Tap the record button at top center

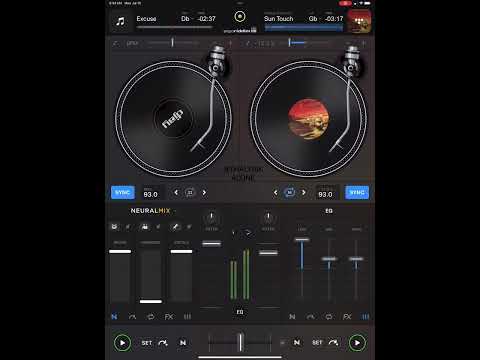240,16
